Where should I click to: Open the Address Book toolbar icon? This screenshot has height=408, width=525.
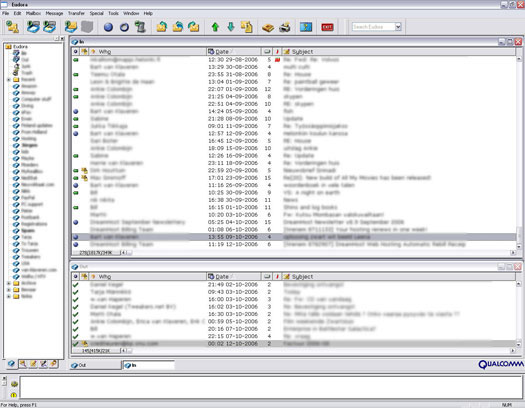(x=268, y=27)
